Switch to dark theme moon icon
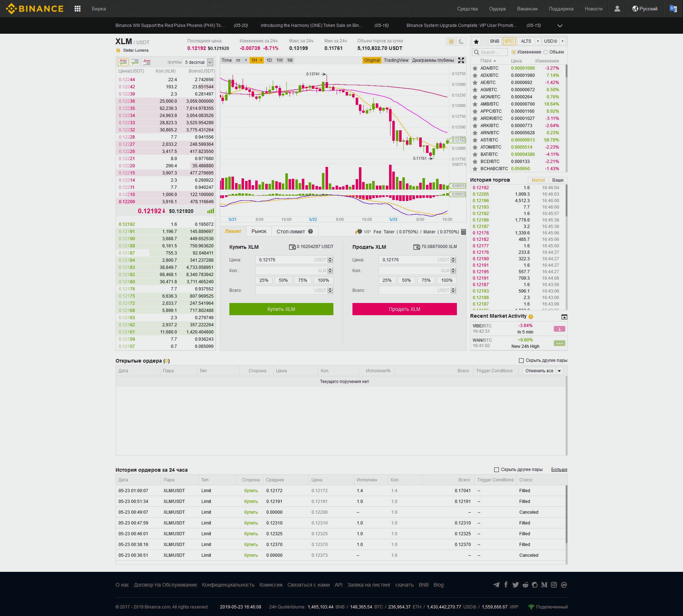The width and height of the screenshot is (683, 616). click(x=461, y=42)
